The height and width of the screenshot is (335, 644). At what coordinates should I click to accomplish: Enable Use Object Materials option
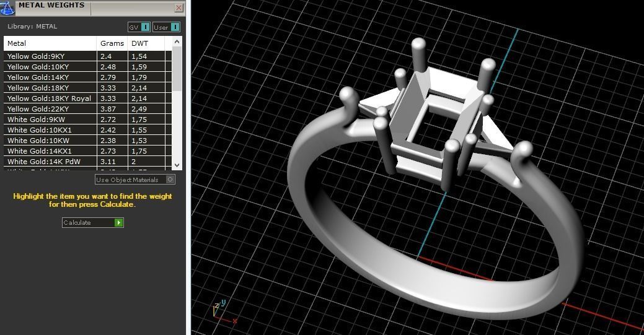tap(135, 180)
